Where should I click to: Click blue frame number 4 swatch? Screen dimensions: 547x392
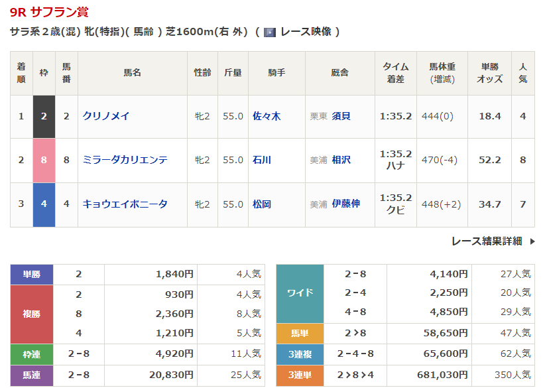pyautogui.click(x=44, y=204)
